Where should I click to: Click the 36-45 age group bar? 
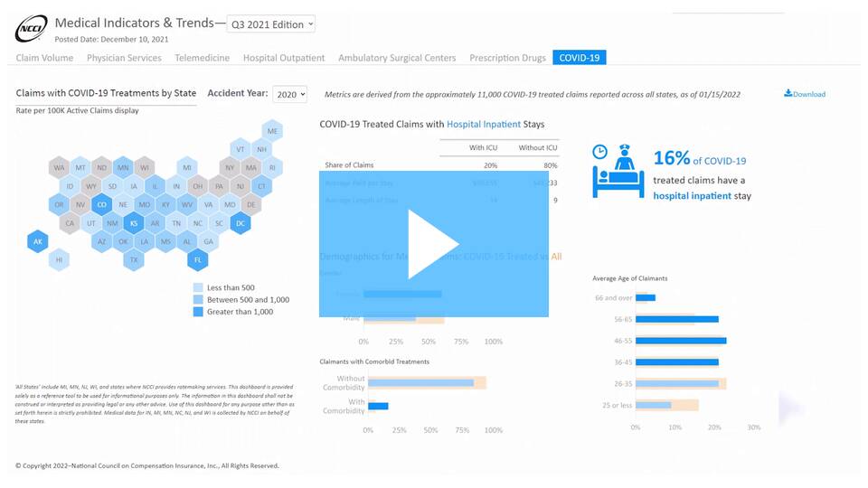(x=677, y=362)
